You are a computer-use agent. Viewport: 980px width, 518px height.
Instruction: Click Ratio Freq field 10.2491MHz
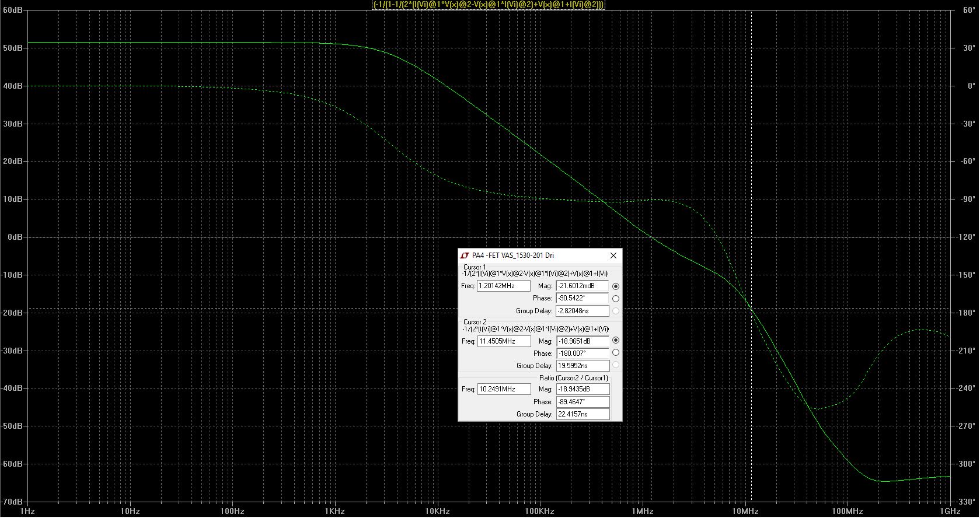(504, 389)
